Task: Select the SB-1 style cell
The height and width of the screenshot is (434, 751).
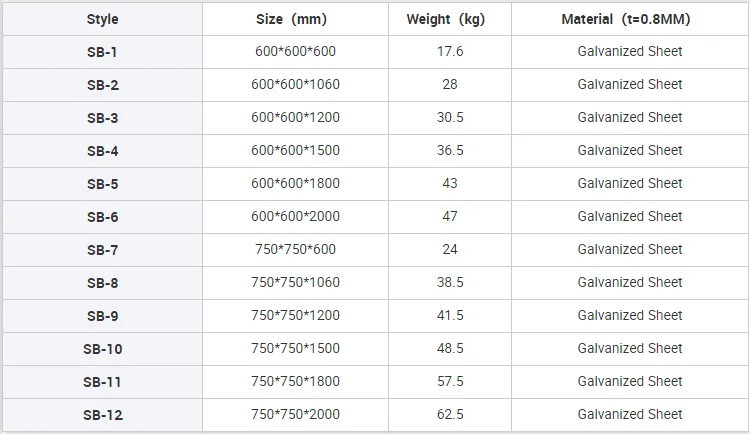Action: pos(102,52)
